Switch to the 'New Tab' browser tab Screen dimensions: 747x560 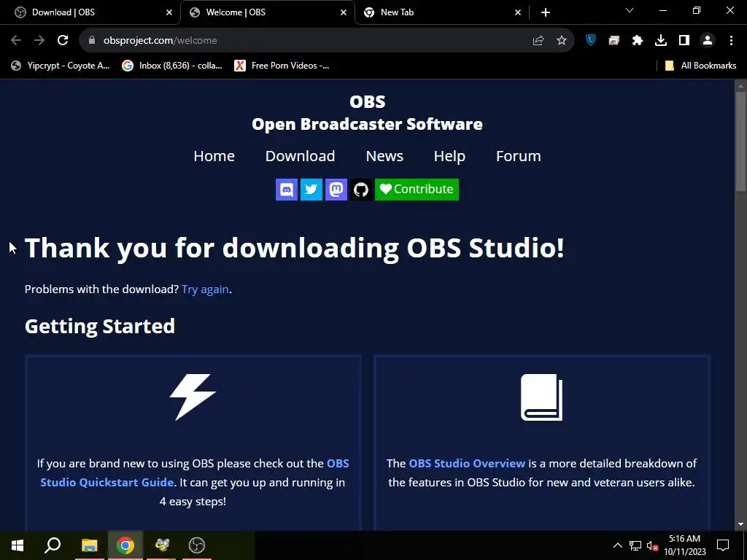[442, 12]
